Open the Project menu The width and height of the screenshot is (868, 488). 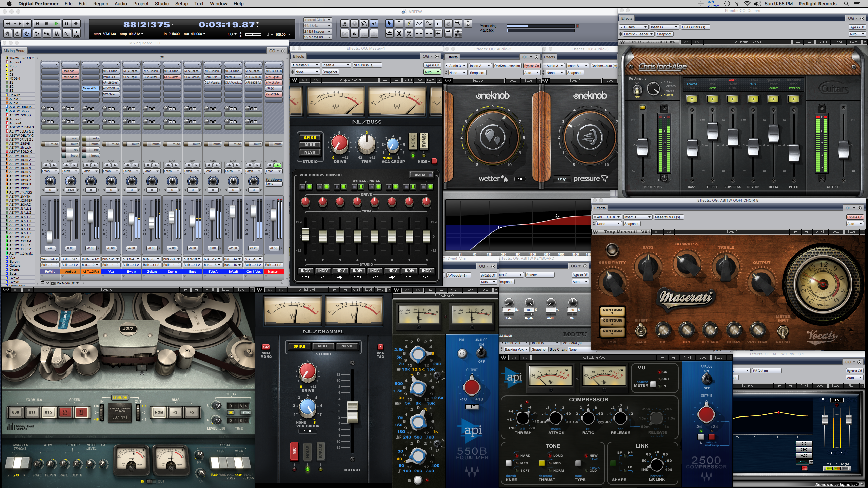(x=141, y=4)
